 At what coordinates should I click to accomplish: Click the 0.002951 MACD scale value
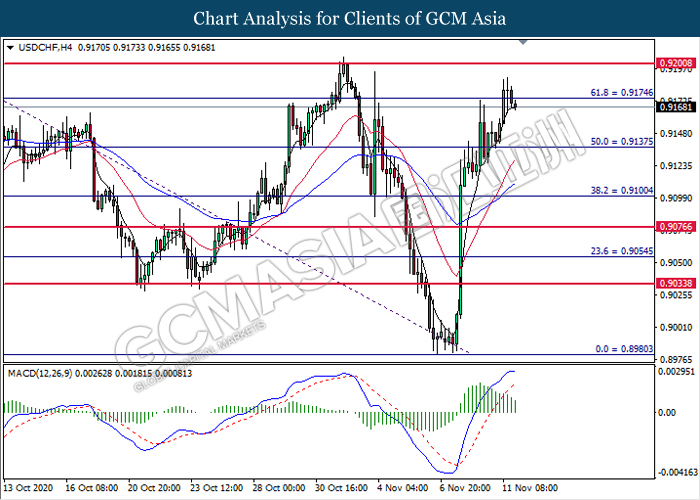pos(677,371)
